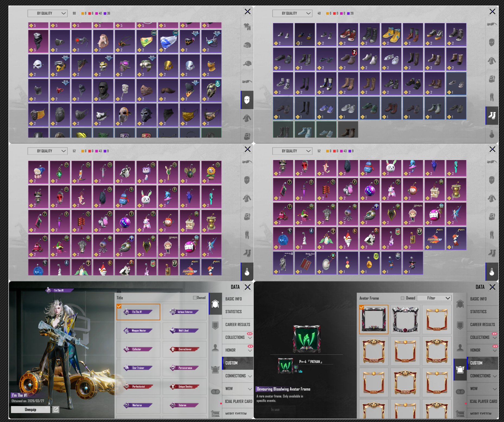Select highlighted frame icon in Avatar Frame sidebar
This screenshot has width=504, height=422.
tap(460, 369)
